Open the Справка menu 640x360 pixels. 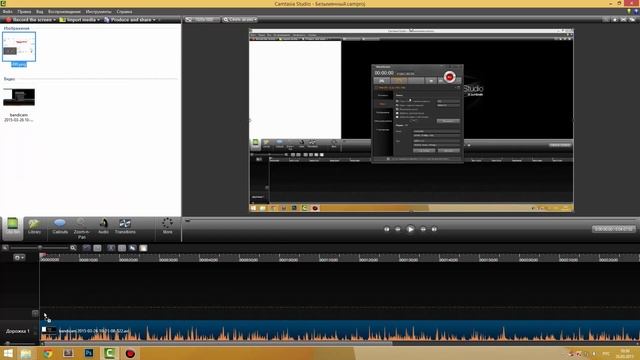[x=124, y=11]
